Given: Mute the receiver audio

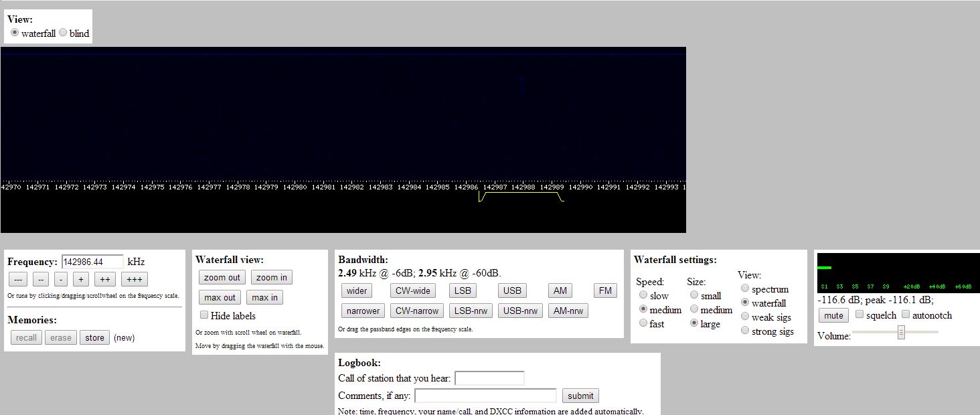Looking at the screenshot, I should click(833, 315).
